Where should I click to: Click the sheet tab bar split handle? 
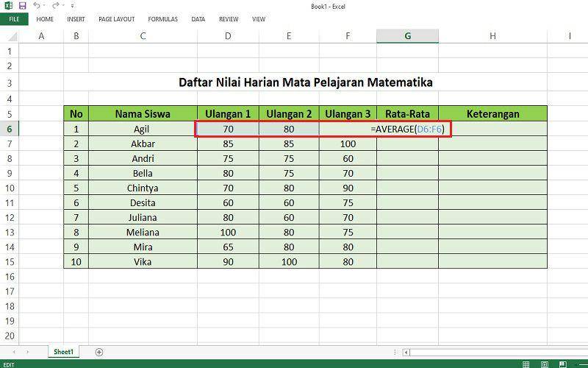pos(395,353)
